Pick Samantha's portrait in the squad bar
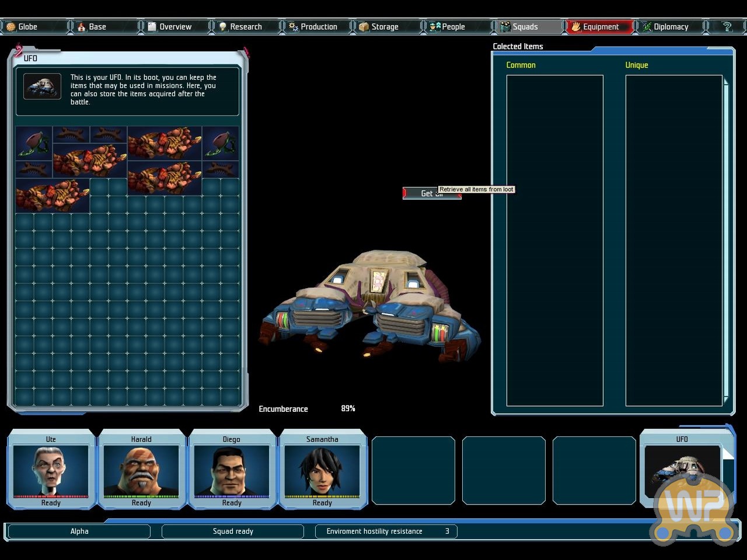Viewport: 747px width, 560px height. (x=322, y=471)
